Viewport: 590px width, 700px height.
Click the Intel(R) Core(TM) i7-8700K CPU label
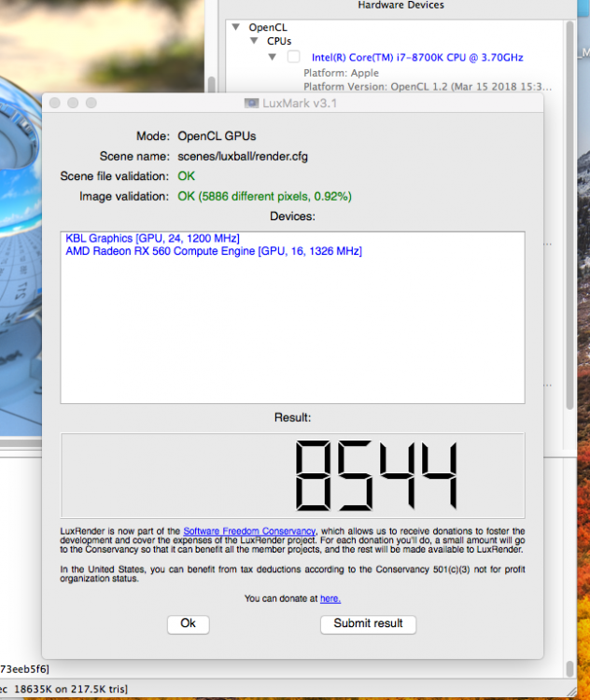[x=417, y=57]
